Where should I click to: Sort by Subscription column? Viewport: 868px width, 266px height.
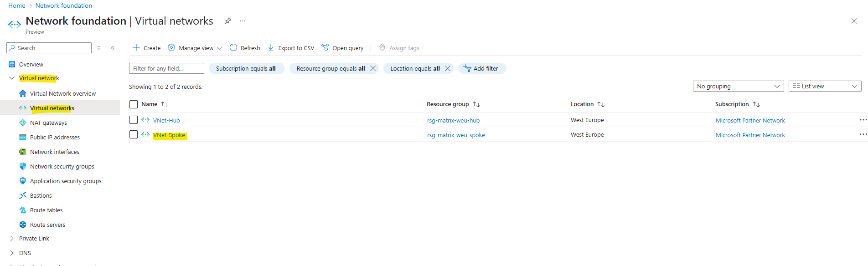point(737,104)
